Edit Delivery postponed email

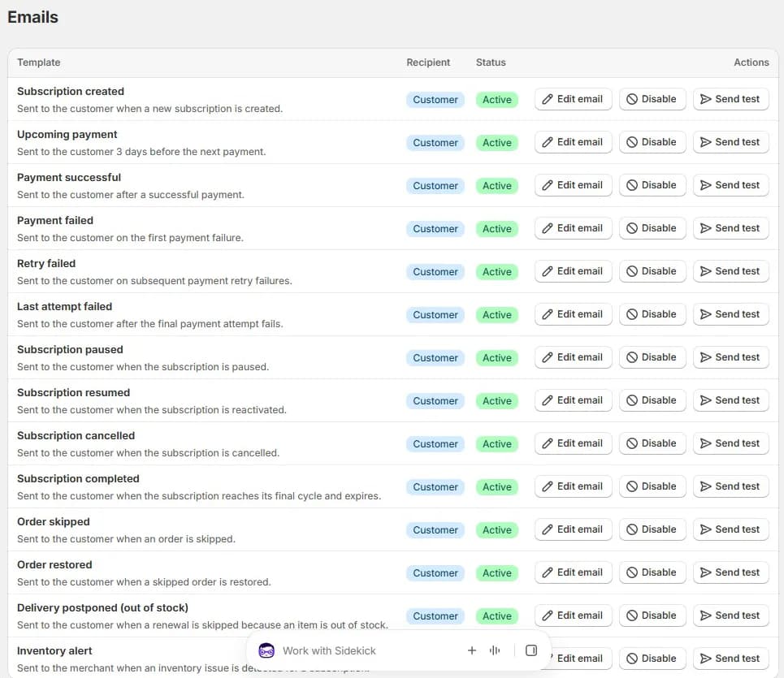pos(573,615)
